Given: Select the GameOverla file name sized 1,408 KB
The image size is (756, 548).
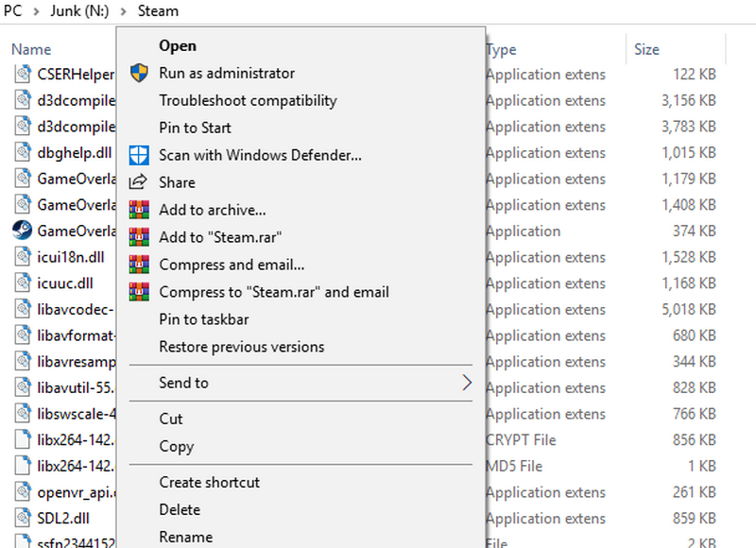Looking at the screenshot, I should coord(77,205).
